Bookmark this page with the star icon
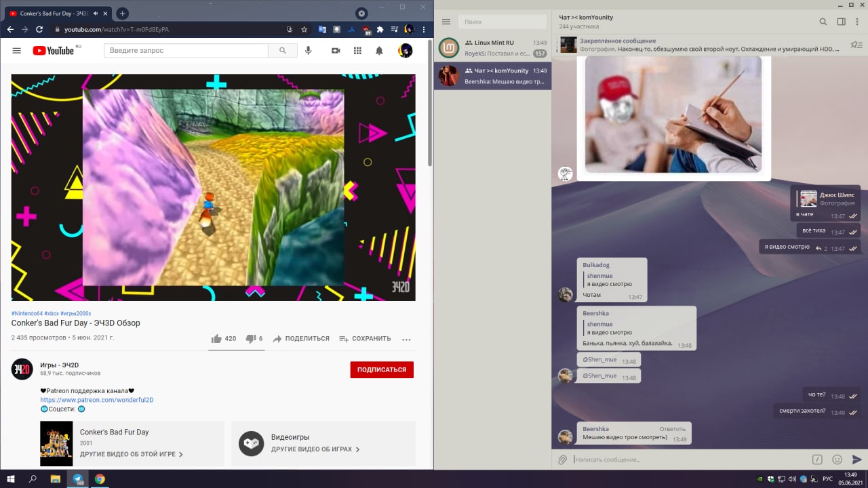This screenshot has width=868, height=488. click(304, 30)
